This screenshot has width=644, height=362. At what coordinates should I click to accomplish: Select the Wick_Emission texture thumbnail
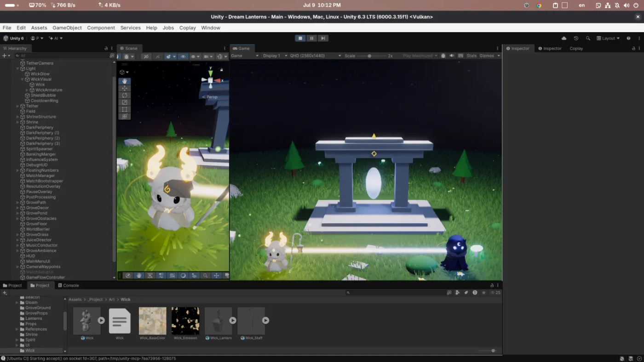[x=185, y=321]
